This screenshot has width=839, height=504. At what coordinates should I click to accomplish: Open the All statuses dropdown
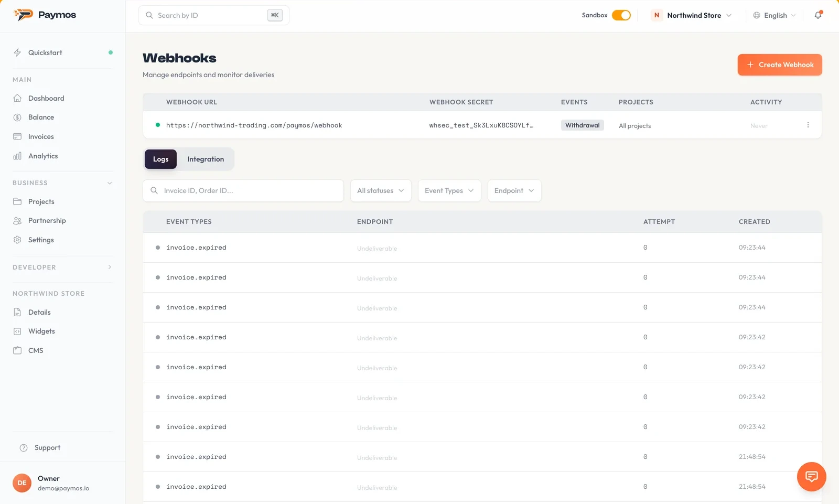381,191
